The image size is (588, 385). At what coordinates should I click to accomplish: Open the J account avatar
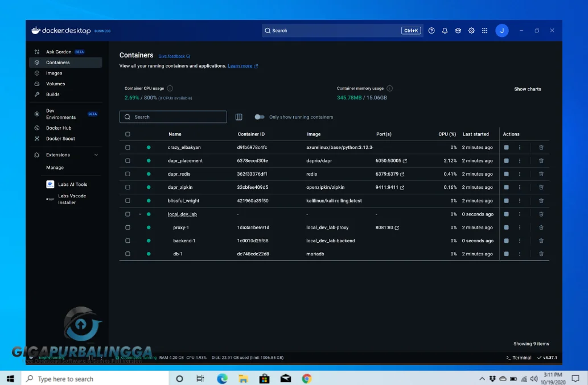click(x=501, y=31)
